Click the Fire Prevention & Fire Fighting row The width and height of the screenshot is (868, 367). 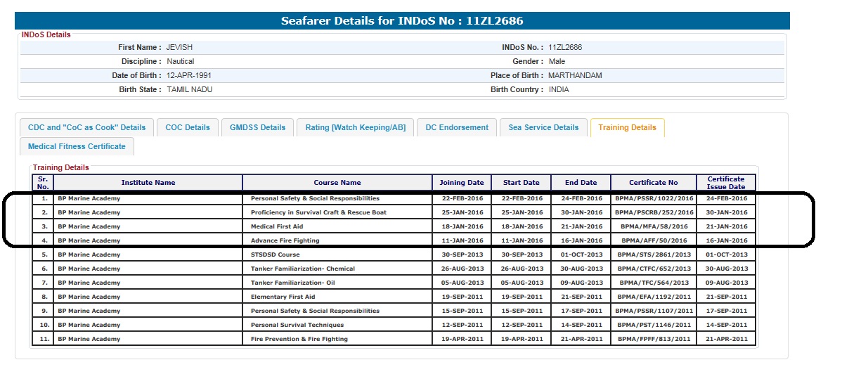pyautogui.click(x=299, y=339)
